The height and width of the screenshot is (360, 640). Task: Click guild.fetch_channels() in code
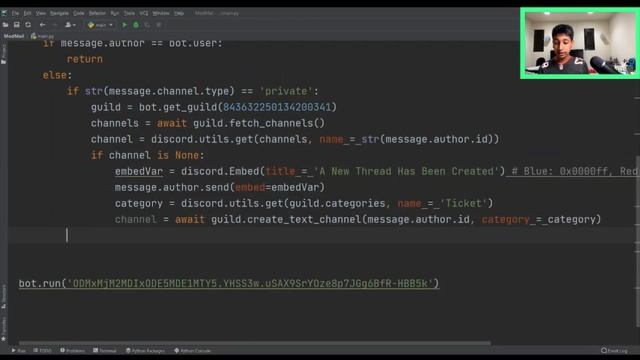click(259, 123)
